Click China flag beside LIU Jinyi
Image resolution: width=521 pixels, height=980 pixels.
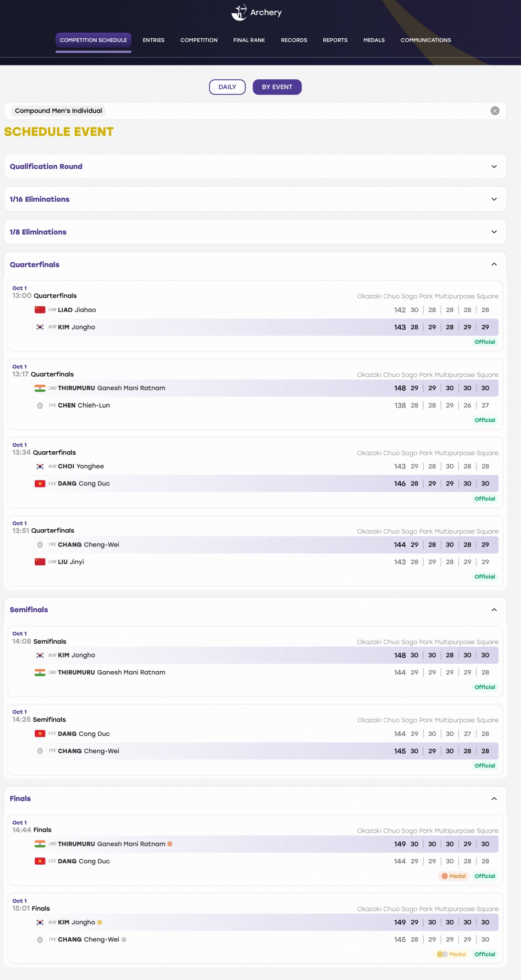tap(40, 562)
